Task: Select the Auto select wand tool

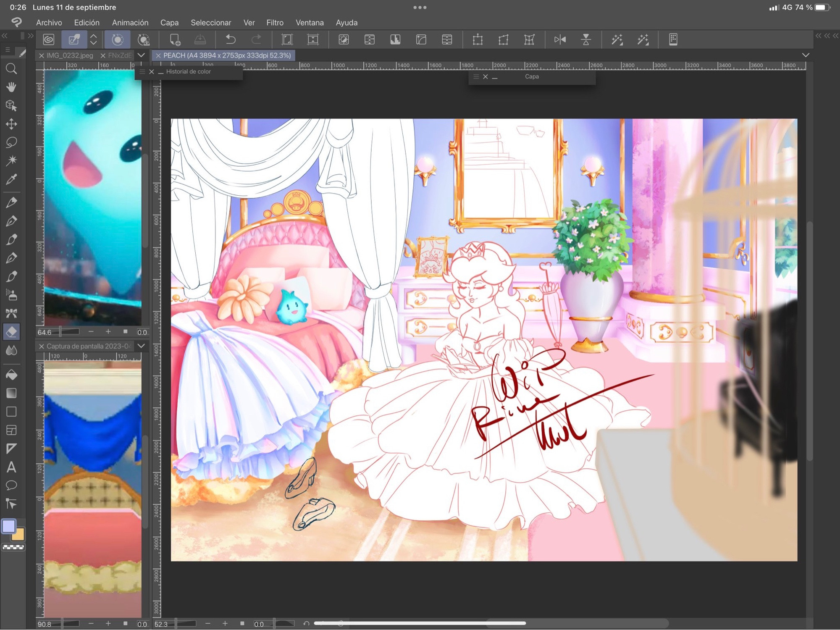Action: [x=11, y=160]
